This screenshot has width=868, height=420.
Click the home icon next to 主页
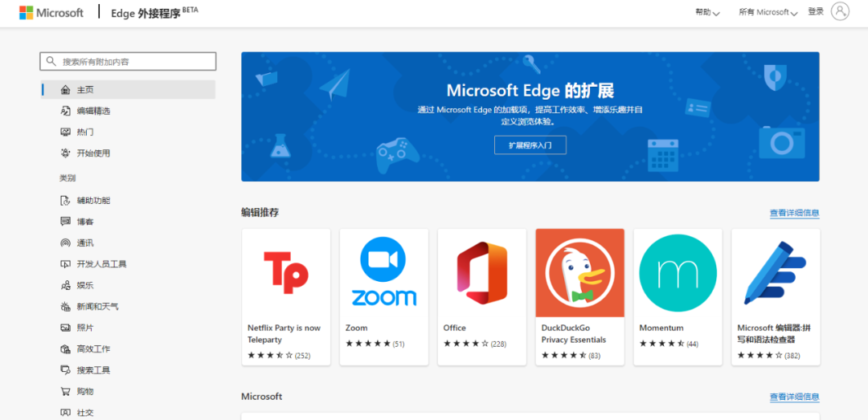[65, 90]
